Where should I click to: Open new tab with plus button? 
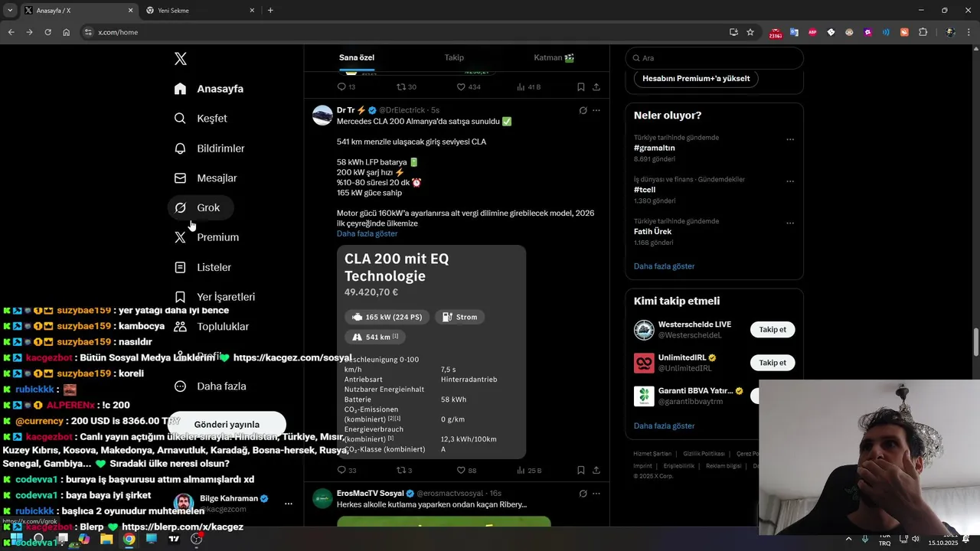270,11
